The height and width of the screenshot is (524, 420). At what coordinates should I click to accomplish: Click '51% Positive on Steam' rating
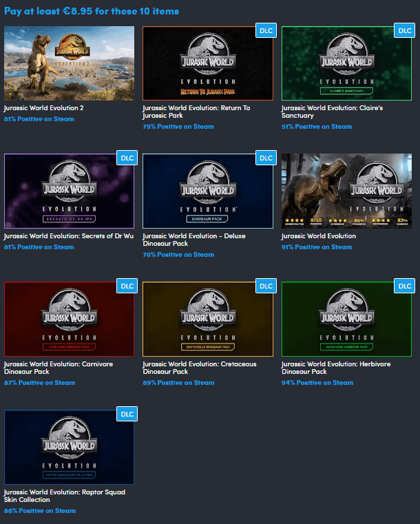pyautogui.click(x=317, y=127)
